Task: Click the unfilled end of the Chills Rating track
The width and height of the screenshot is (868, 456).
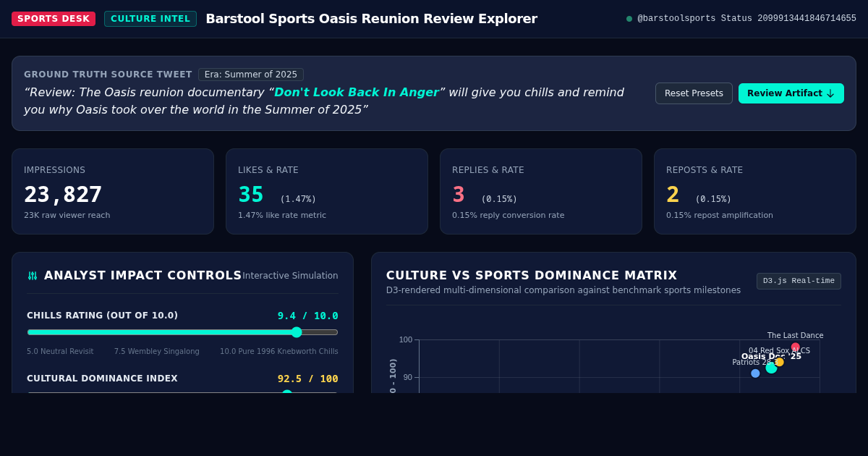Action: click(x=320, y=332)
